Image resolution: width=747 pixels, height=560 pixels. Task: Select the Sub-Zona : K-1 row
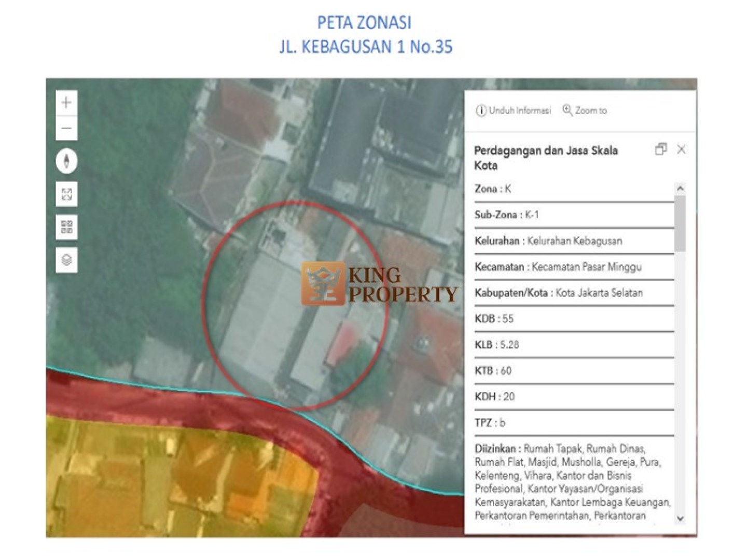pos(574,215)
